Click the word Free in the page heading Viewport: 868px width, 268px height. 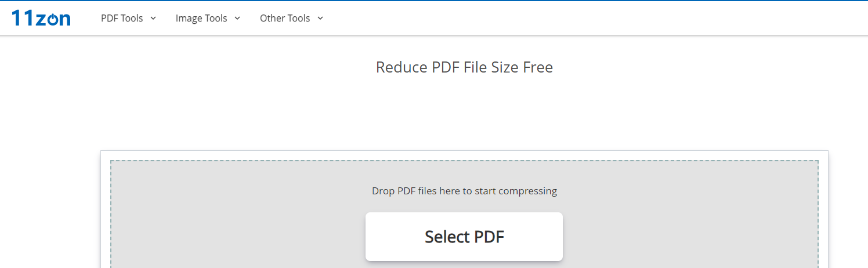coord(538,67)
